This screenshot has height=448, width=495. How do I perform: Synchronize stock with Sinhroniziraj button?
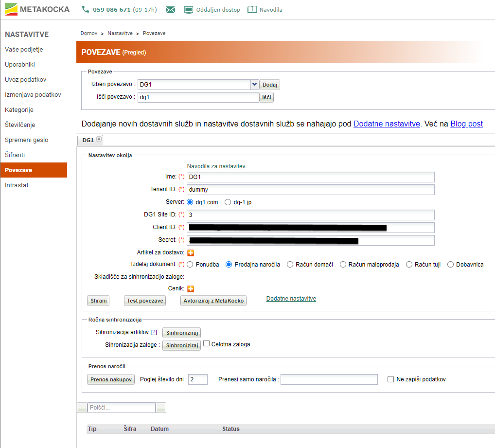[182, 345]
